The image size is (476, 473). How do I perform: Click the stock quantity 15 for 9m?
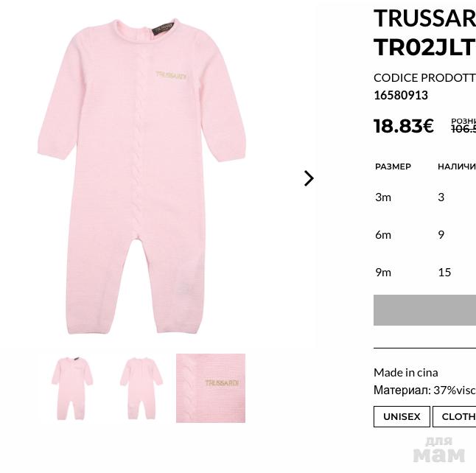click(x=444, y=272)
